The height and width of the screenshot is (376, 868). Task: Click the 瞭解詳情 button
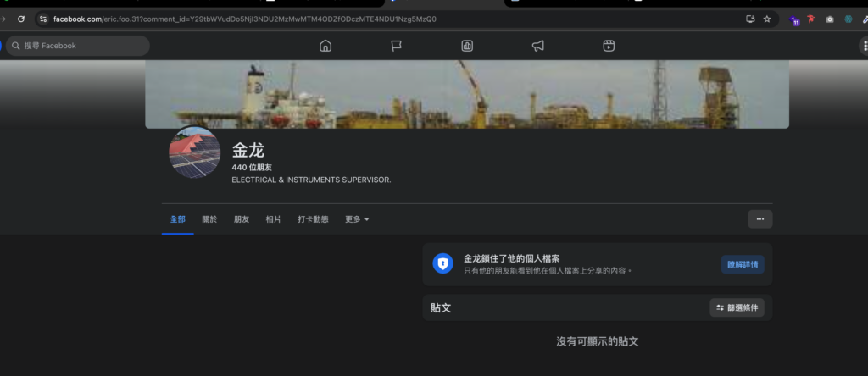743,264
